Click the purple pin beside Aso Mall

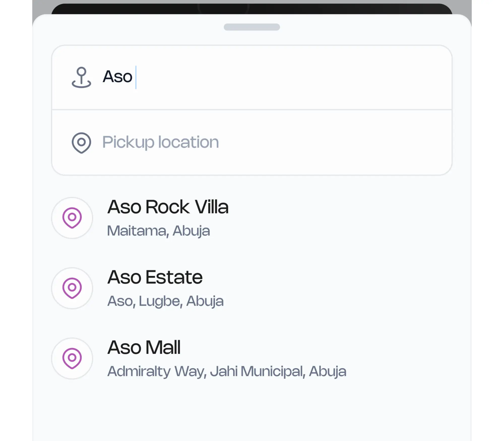[x=72, y=358]
